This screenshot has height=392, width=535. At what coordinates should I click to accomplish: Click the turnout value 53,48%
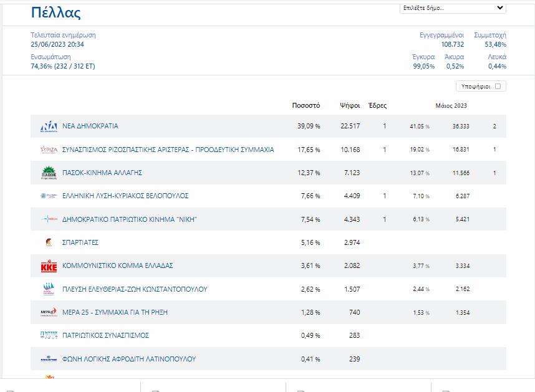(x=496, y=44)
